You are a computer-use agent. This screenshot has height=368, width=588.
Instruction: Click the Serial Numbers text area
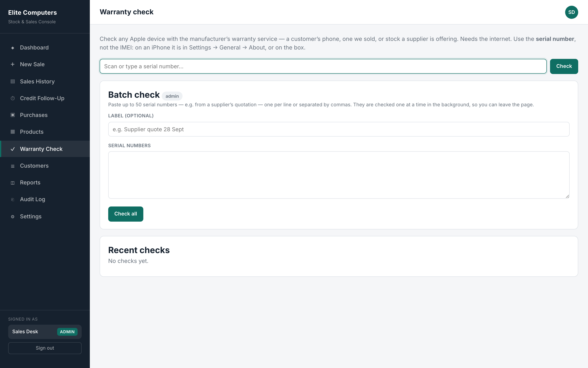(339, 175)
